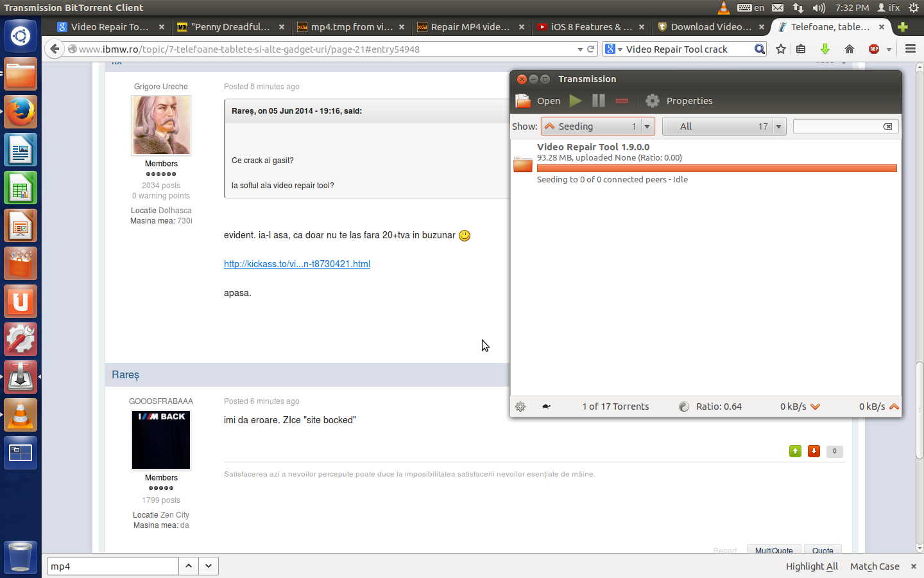924x578 pixels.
Task: Find previous match arrow
Action: tap(189, 566)
